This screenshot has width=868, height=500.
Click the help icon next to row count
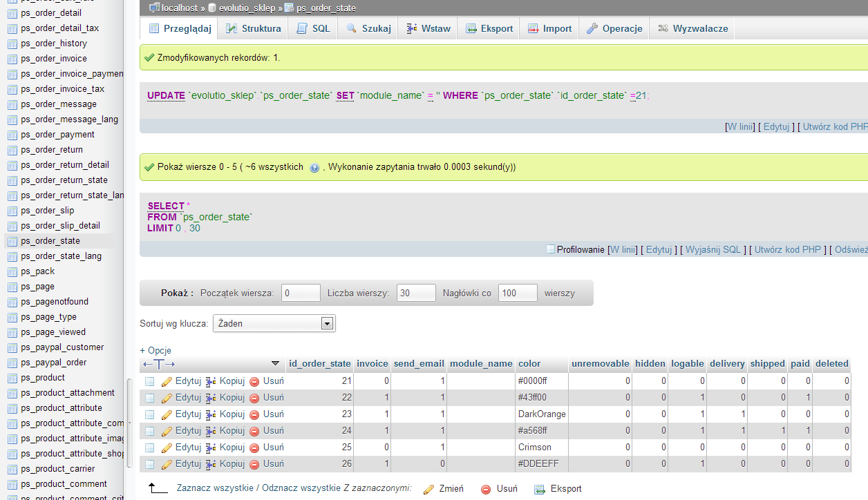coord(314,168)
